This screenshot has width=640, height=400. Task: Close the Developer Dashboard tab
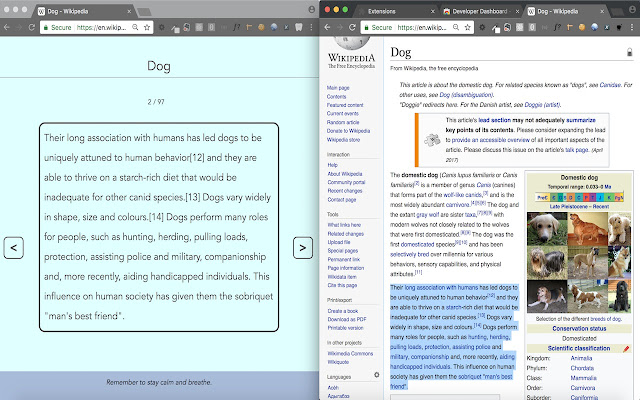(x=517, y=11)
